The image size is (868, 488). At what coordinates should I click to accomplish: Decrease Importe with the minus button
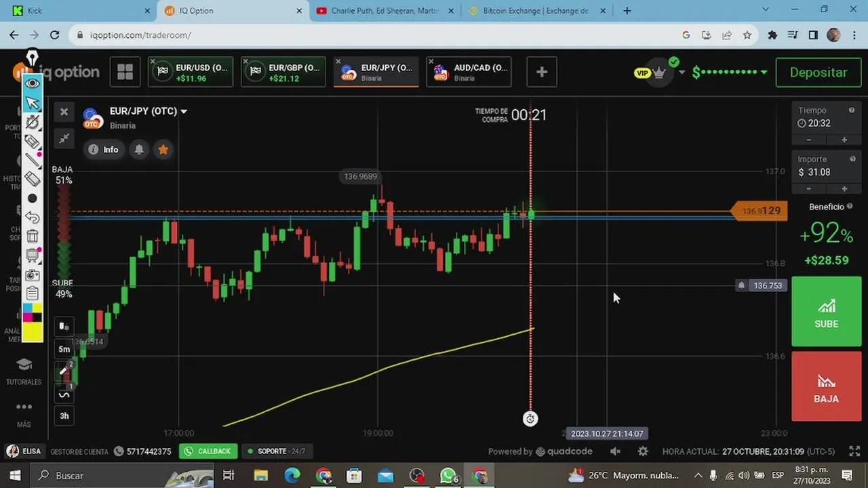[808, 188]
